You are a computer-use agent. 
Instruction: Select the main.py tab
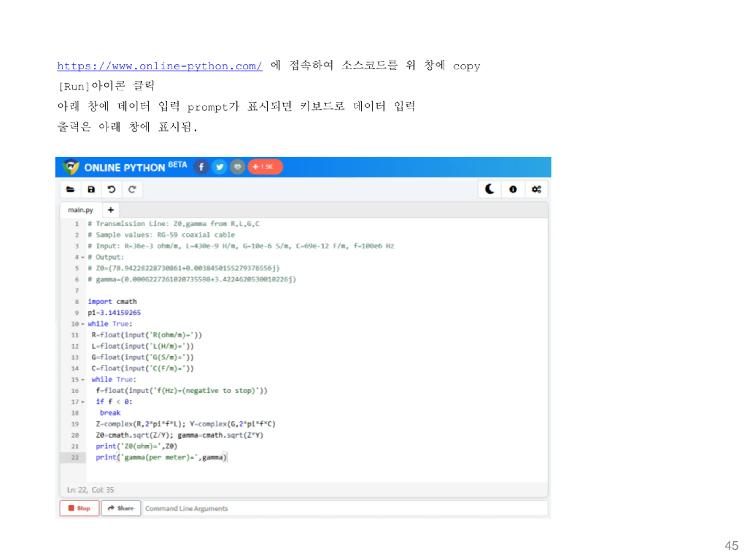(80, 210)
